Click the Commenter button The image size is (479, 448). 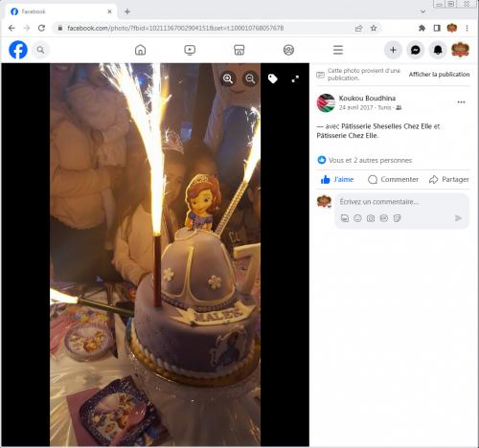click(x=393, y=179)
